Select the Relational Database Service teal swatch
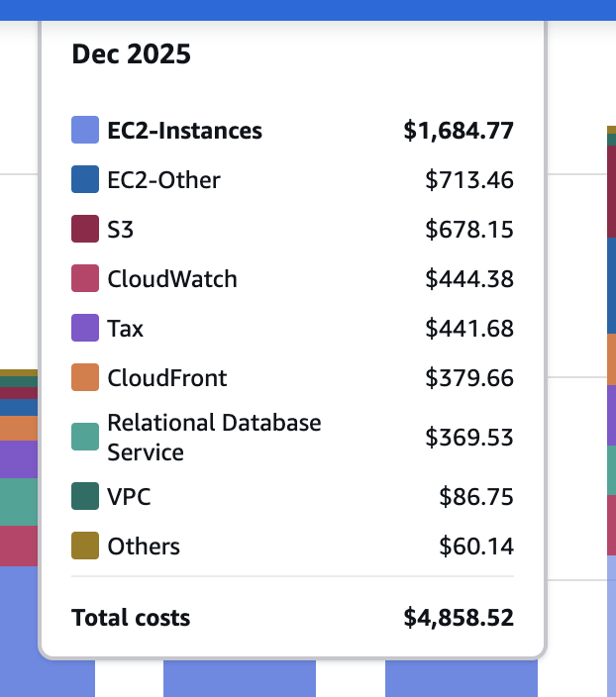The image size is (616, 697). (85, 437)
